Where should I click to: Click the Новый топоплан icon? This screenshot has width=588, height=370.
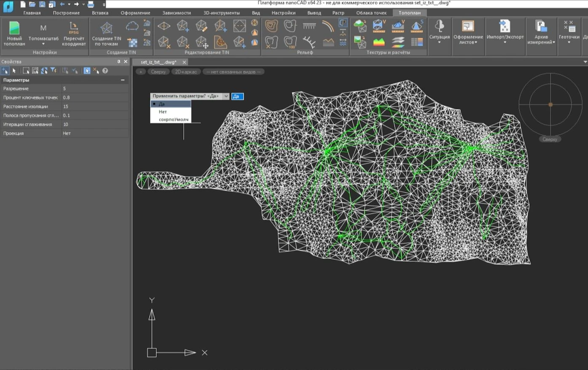click(x=14, y=29)
